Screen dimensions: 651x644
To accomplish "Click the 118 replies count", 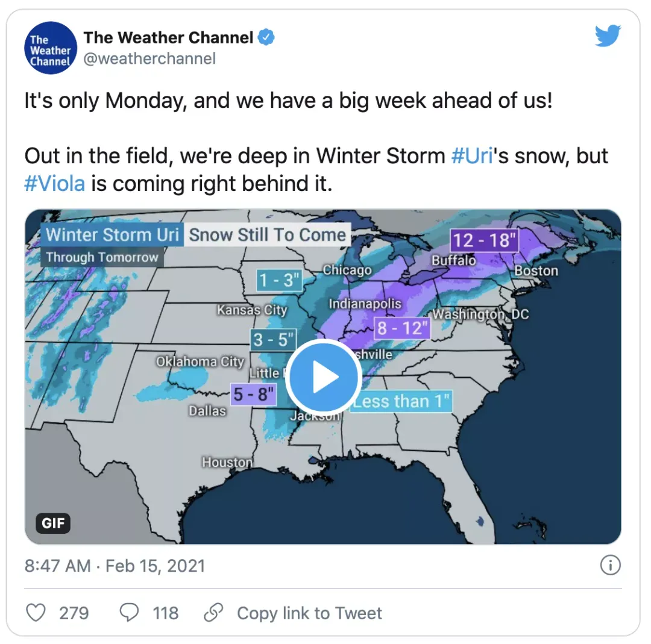I will pyautogui.click(x=166, y=613).
